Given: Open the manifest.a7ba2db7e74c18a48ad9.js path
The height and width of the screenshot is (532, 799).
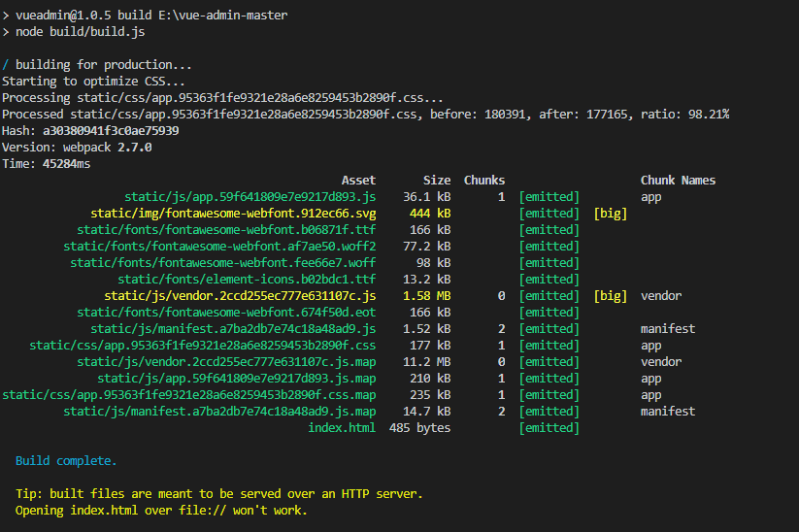Looking at the screenshot, I should (x=233, y=329).
